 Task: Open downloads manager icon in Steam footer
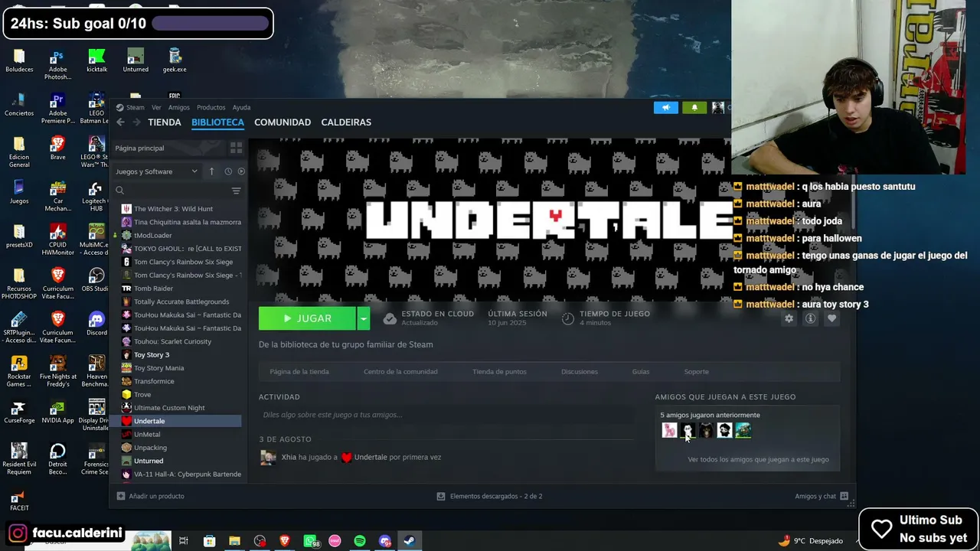[441, 496]
